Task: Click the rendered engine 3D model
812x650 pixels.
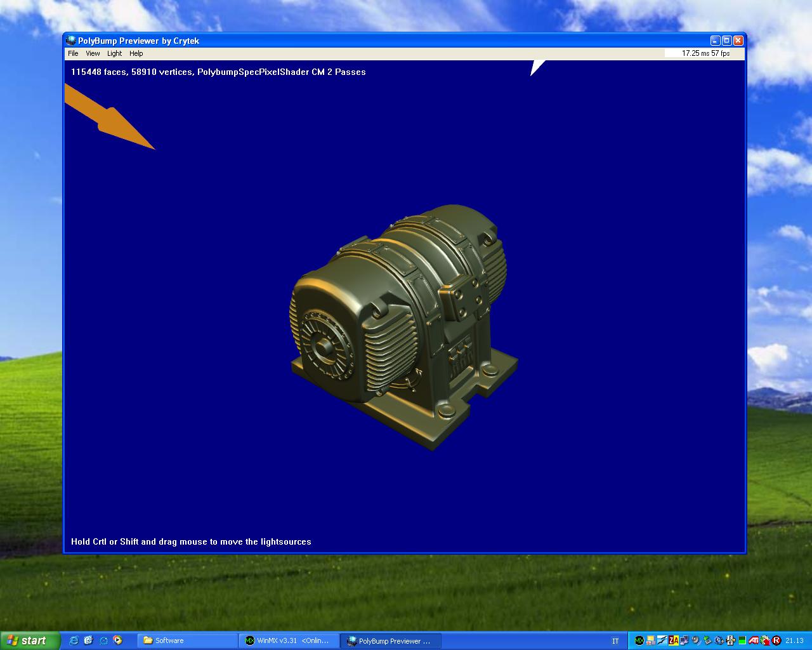Action: 403,327
